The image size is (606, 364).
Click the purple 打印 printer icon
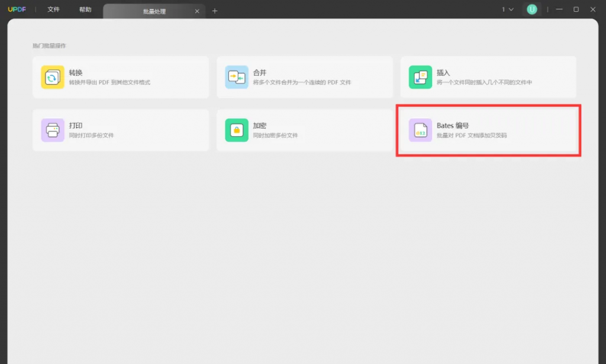[x=53, y=130]
